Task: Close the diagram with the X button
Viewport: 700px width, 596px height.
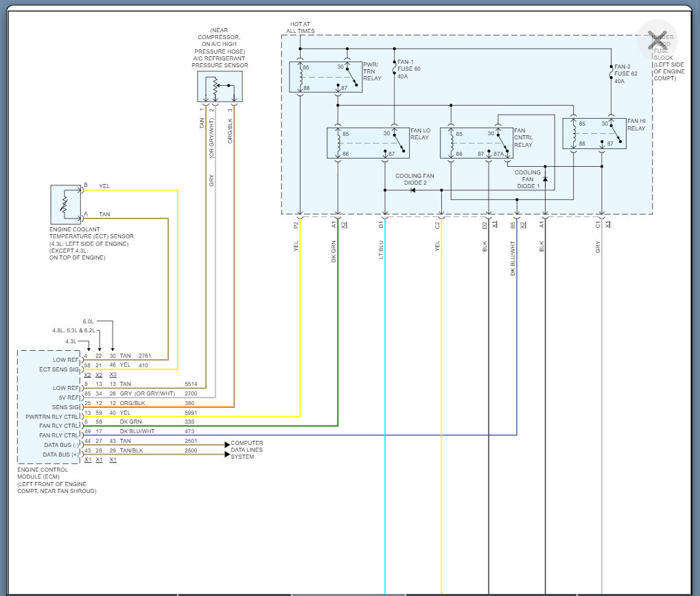Action: tap(657, 41)
